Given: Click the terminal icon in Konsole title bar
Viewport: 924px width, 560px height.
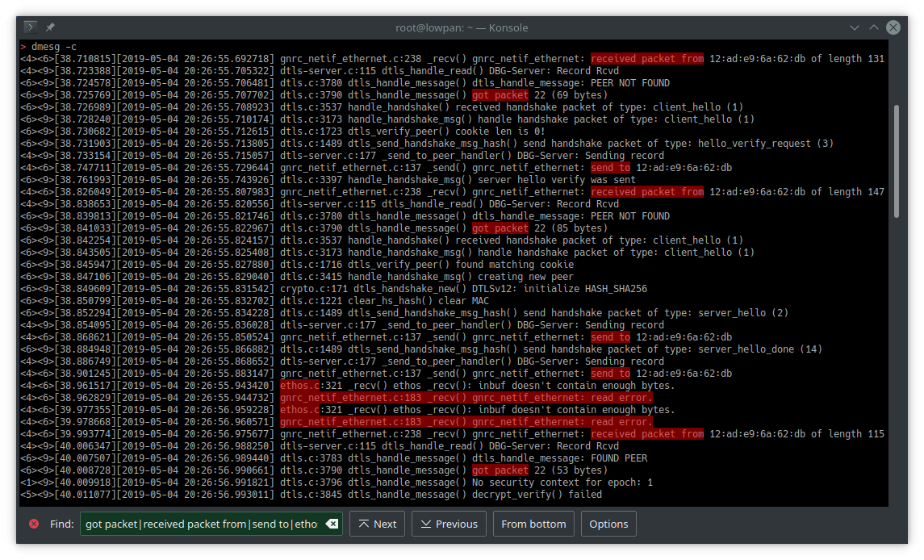Looking at the screenshot, I should click(x=31, y=27).
